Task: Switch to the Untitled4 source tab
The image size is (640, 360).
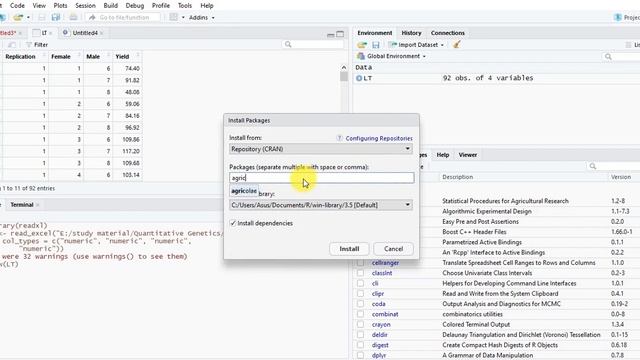Action: pos(85,33)
